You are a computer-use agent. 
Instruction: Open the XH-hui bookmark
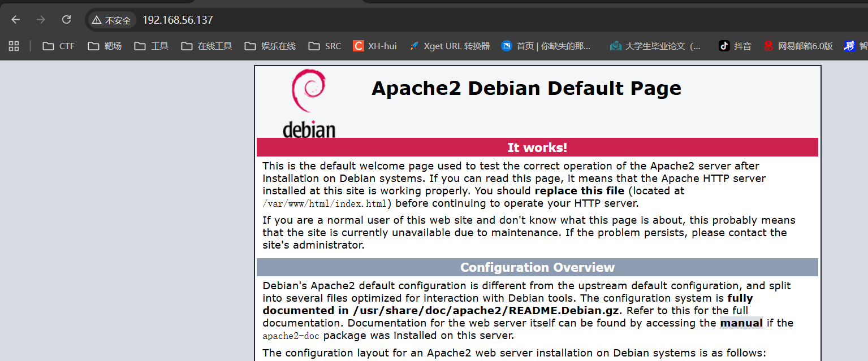click(x=375, y=46)
